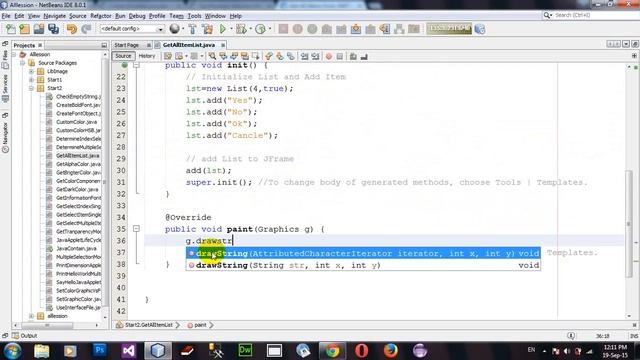Click the Redo arrow icon
The height and width of the screenshot is (360, 640).
86,29
